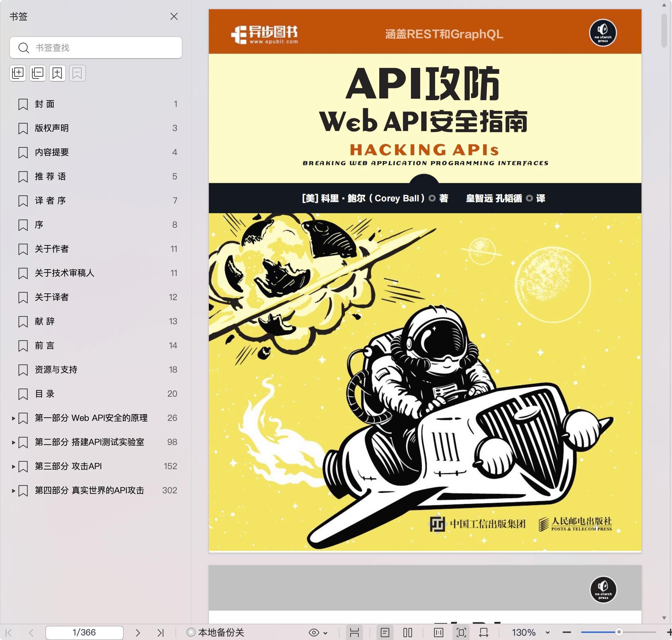Viewport: 672px width, 640px height.
Task: Close the 书签 bookmarks panel
Action: coord(174,16)
